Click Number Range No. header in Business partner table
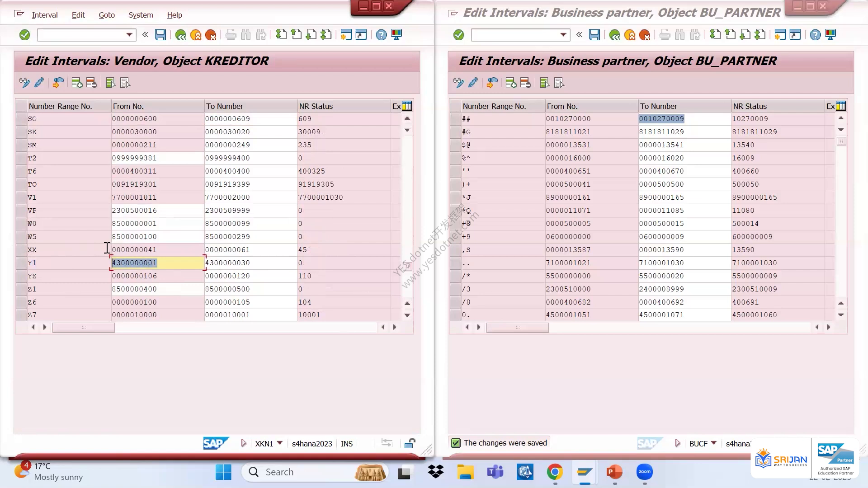The image size is (868, 488). click(x=503, y=106)
